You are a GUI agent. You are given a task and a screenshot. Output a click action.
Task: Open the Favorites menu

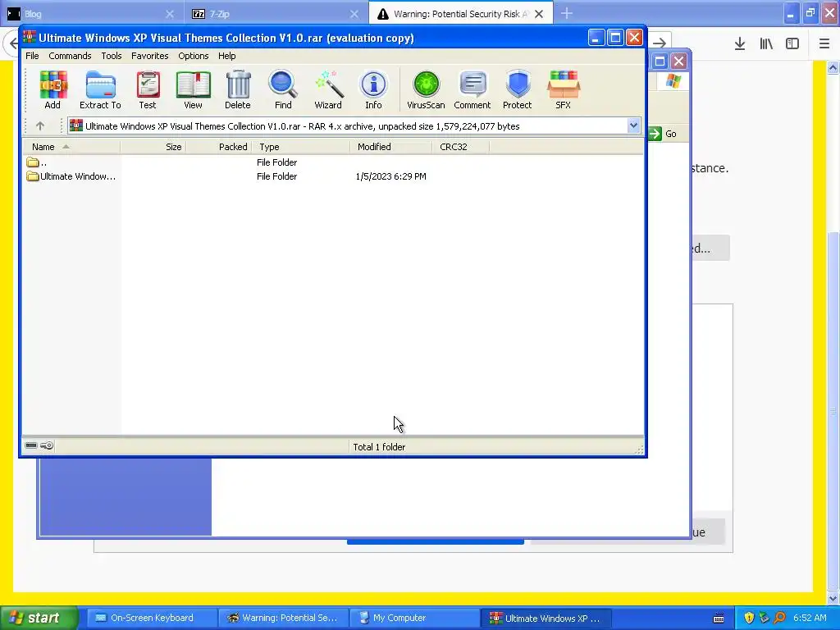click(x=149, y=56)
